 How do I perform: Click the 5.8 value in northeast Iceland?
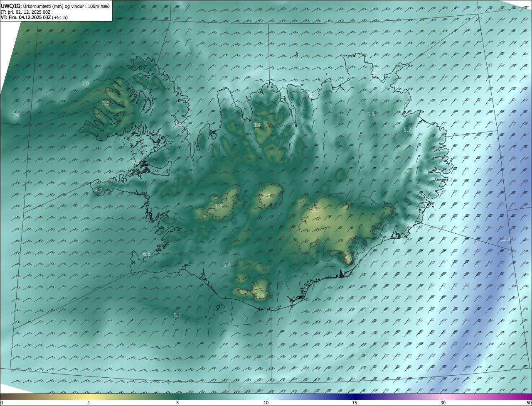[371, 114]
